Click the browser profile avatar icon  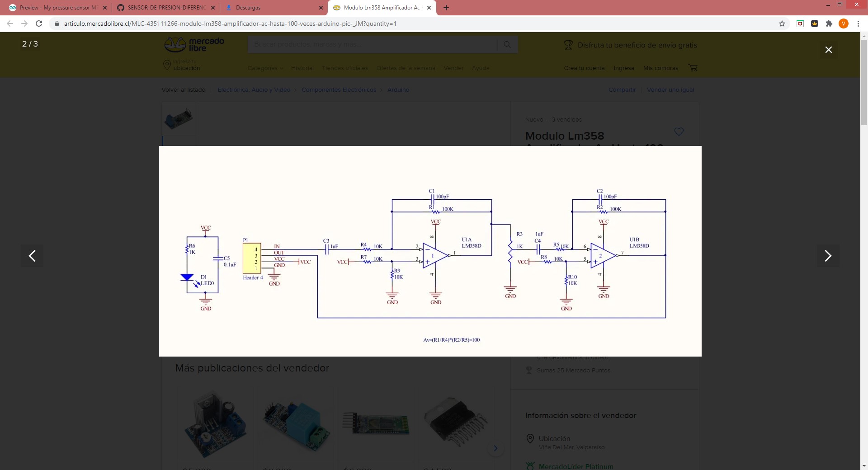tap(844, 23)
